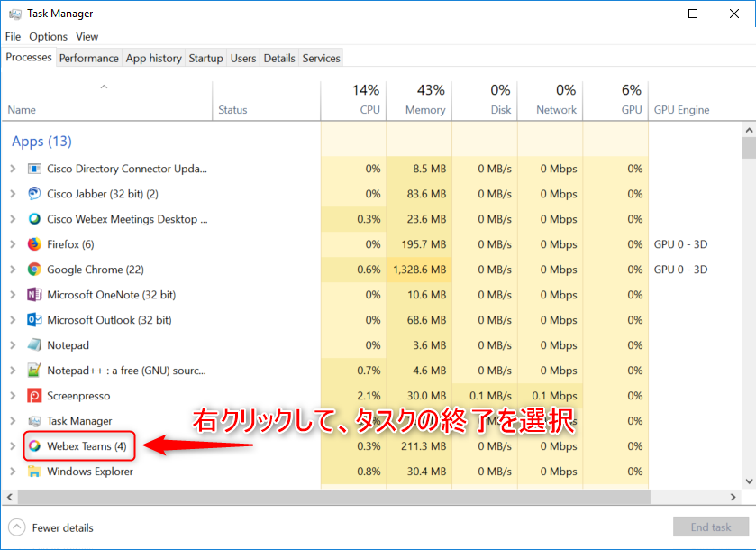This screenshot has height=550, width=756.
Task: Click the Notepad icon in list
Action: pyautogui.click(x=34, y=345)
